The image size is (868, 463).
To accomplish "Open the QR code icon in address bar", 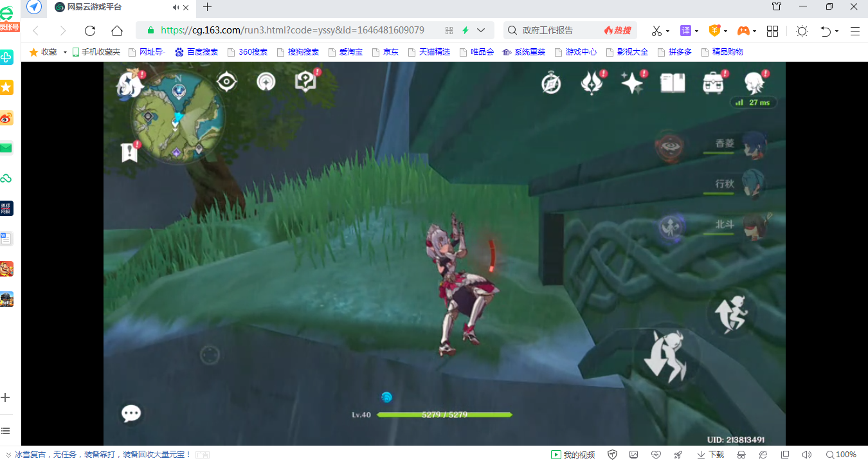I will [x=449, y=30].
